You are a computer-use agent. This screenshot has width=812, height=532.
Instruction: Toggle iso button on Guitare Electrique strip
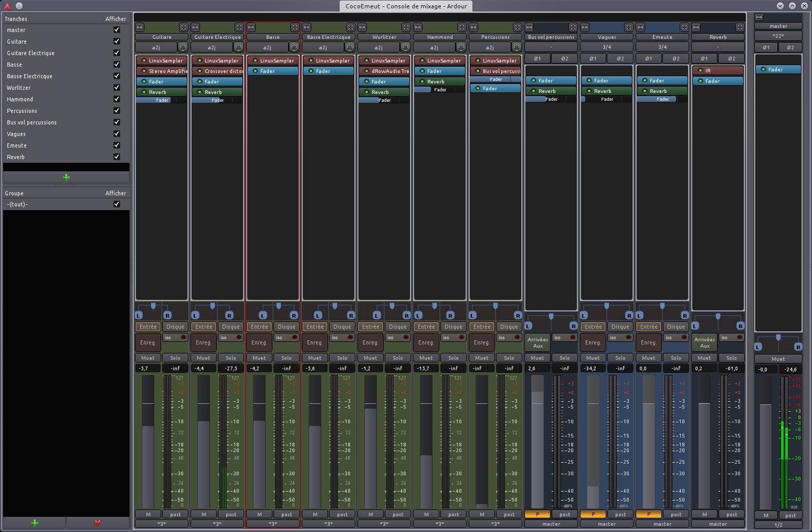(230, 338)
